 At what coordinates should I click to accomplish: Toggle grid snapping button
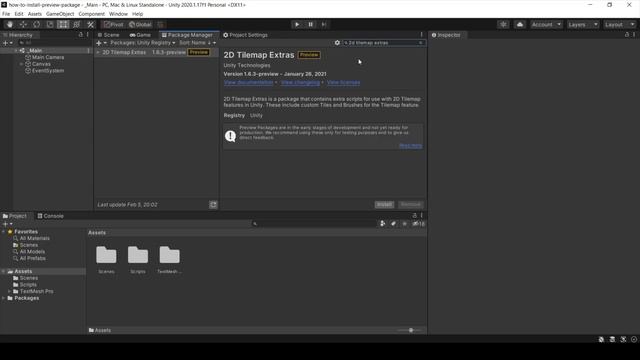[161, 24]
